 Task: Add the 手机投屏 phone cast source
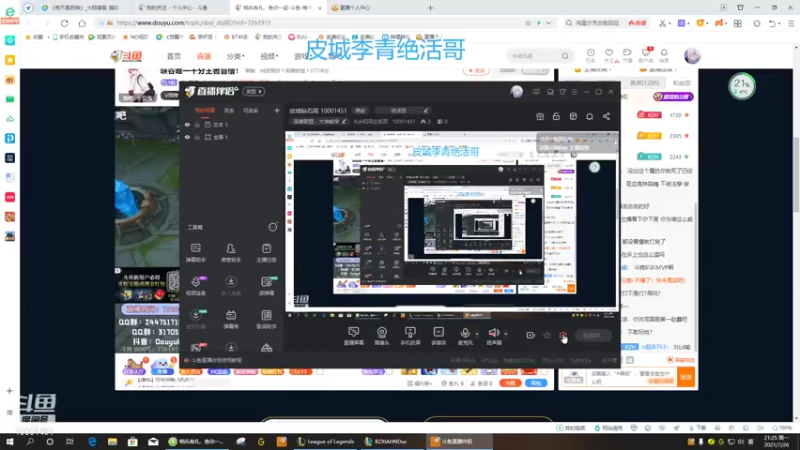[410, 336]
